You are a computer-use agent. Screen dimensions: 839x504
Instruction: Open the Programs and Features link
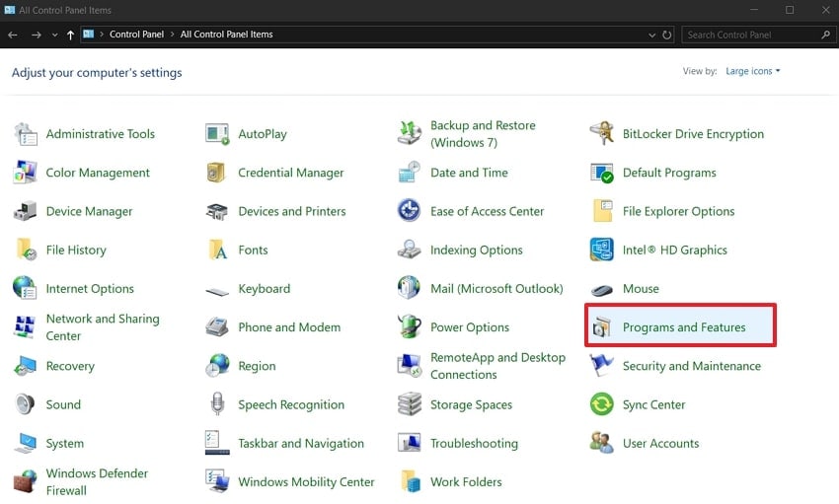click(684, 327)
